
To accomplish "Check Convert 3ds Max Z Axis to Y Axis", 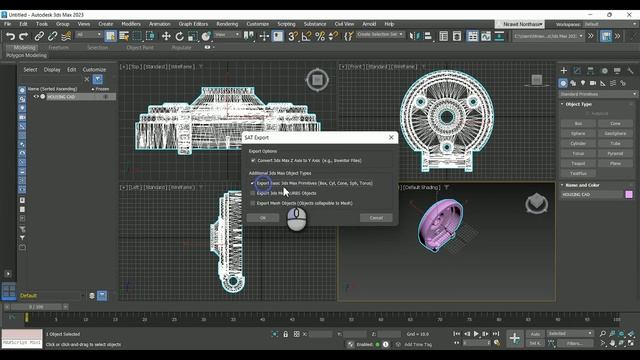I will 253,160.
